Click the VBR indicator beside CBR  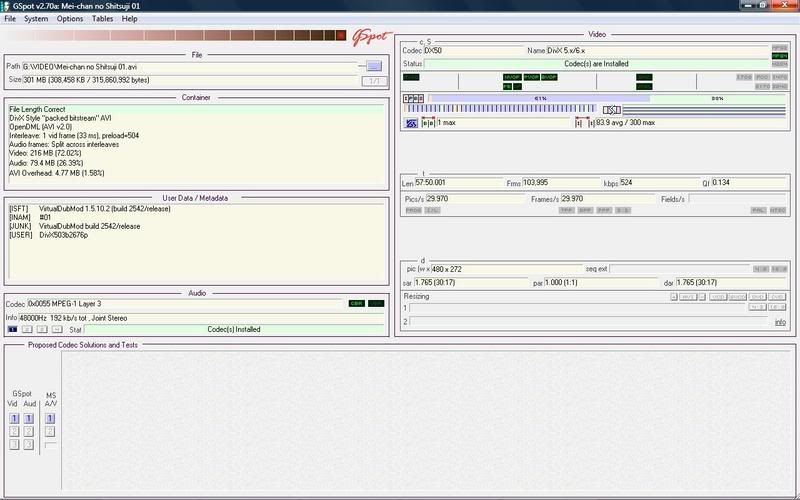pyautogui.click(x=376, y=303)
